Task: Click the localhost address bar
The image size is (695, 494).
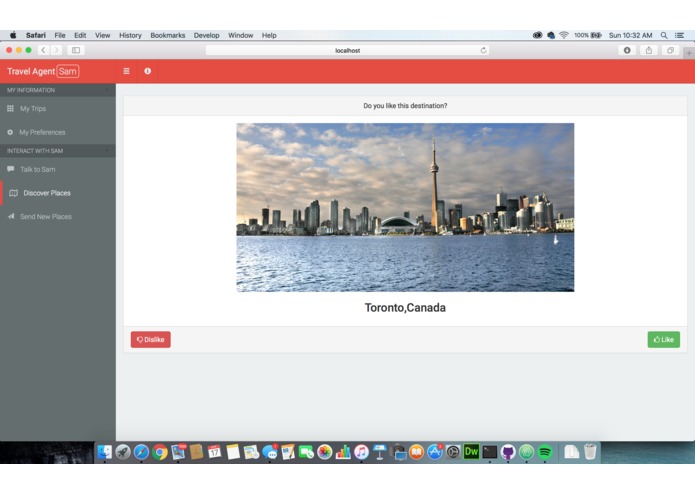Action: [348, 51]
